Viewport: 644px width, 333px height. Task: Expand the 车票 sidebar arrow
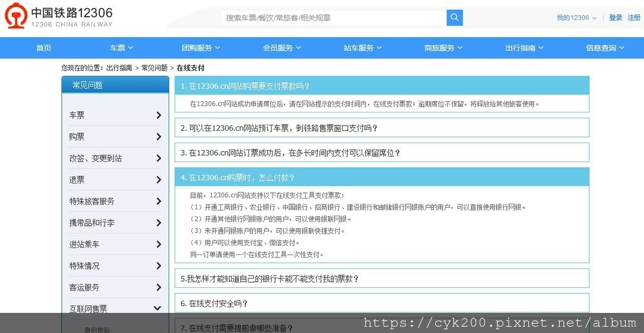click(159, 115)
